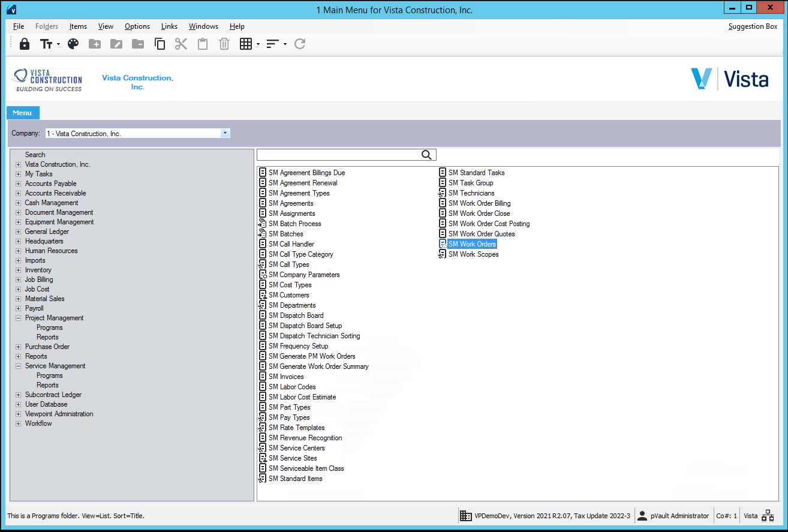Click the remove folder icon

coord(138,44)
